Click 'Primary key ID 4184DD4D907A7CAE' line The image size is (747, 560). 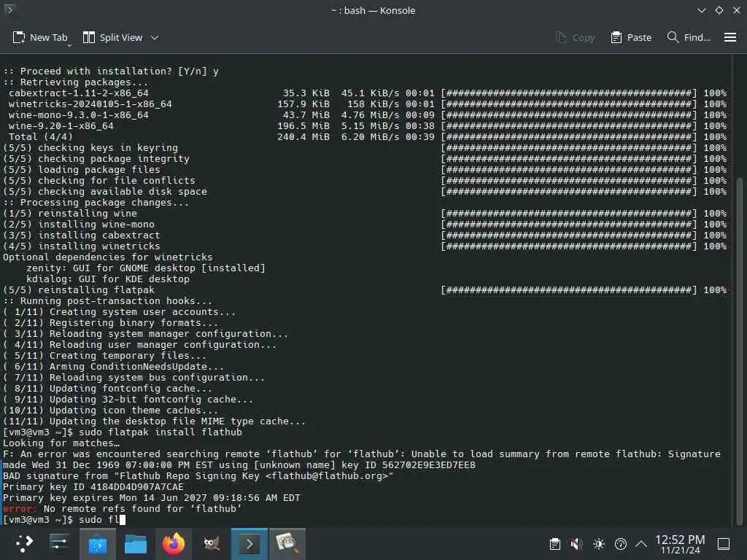(x=93, y=486)
